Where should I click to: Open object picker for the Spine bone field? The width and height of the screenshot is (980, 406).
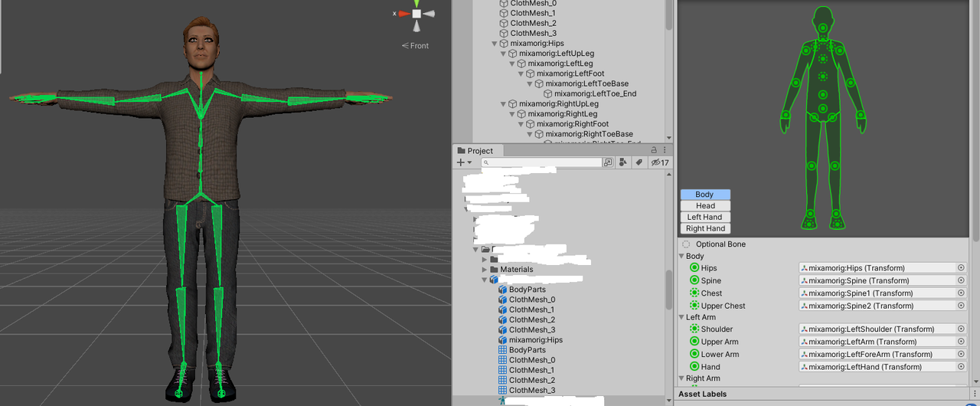tap(961, 280)
